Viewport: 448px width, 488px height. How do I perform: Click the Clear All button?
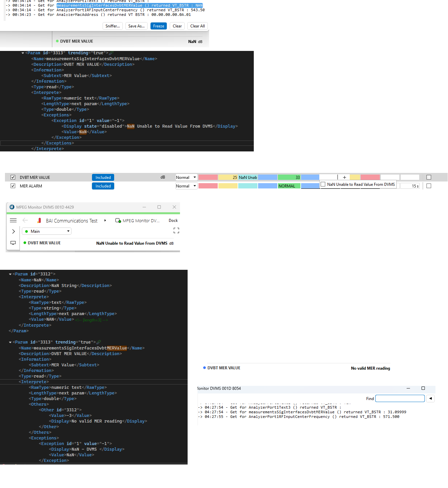(198, 26)
